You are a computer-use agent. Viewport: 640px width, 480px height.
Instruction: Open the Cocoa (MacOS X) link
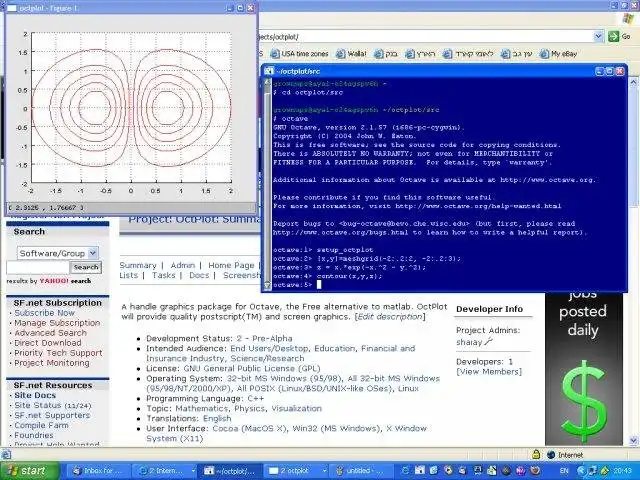click(250, 429)
